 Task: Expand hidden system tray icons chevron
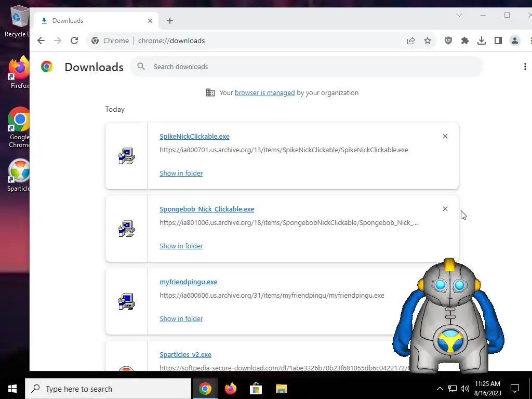click(x=440, y=389)
